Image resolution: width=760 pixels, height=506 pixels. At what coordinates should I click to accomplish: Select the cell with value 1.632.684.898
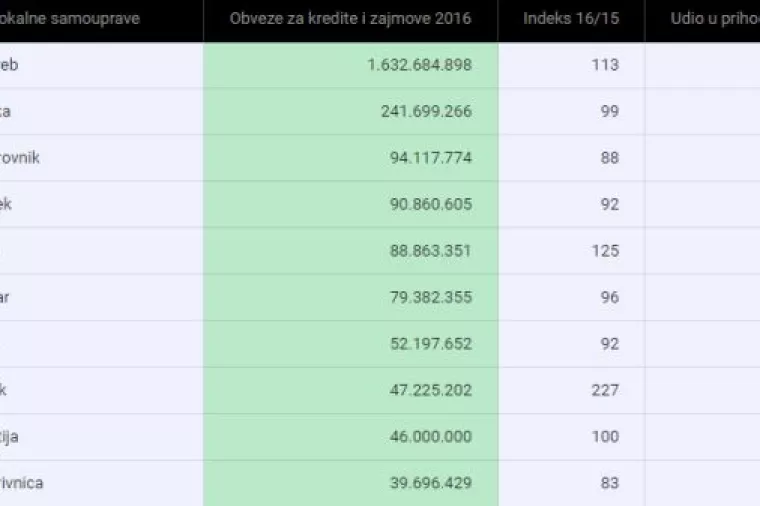419,65
